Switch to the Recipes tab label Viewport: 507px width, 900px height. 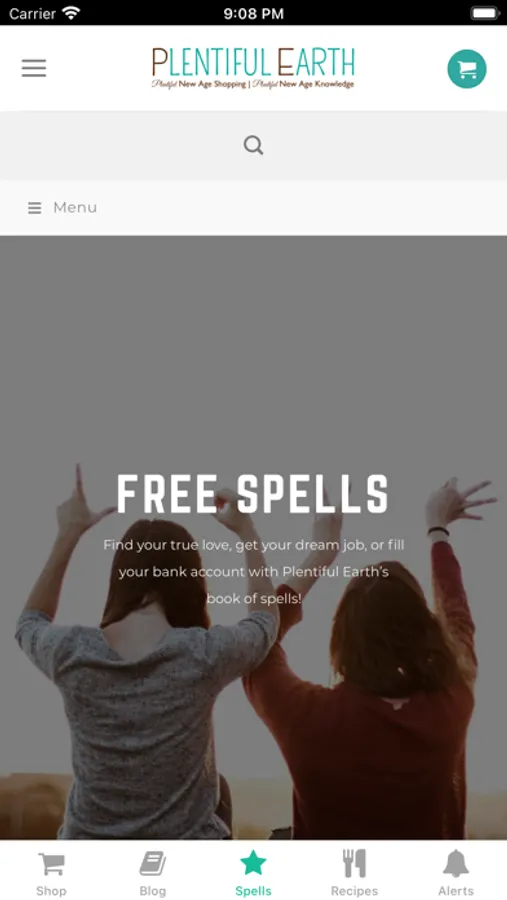tap(354, 891)
